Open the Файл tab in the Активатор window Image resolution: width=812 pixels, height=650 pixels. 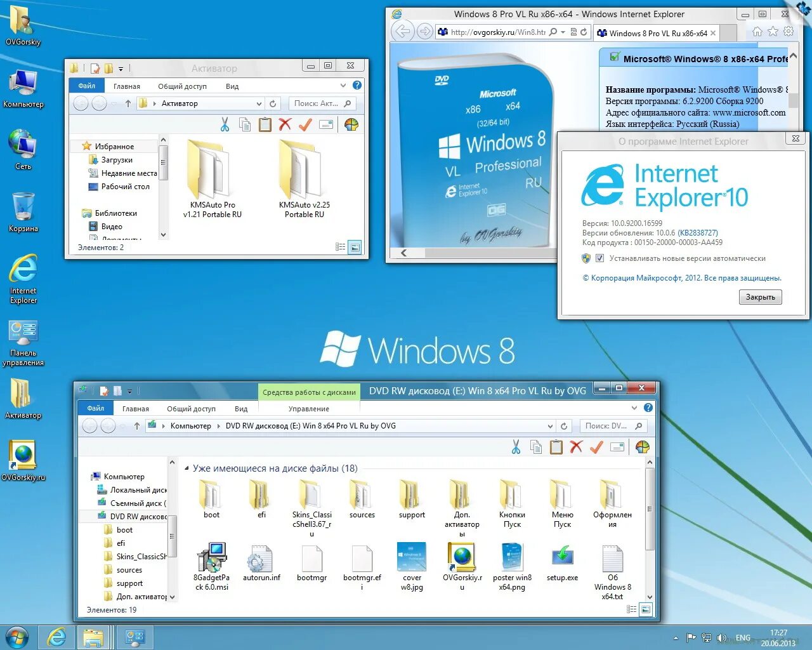coord(87,86)
